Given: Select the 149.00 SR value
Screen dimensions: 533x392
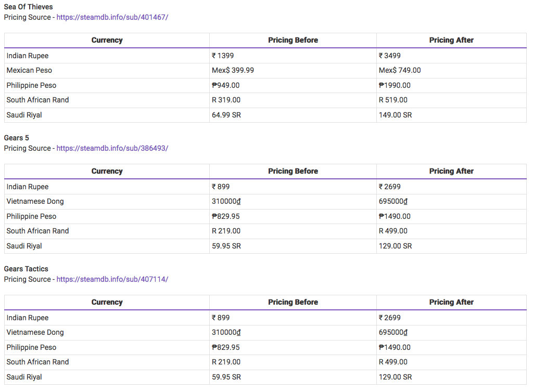Looking at the screenshot, I should click(396, 115).
